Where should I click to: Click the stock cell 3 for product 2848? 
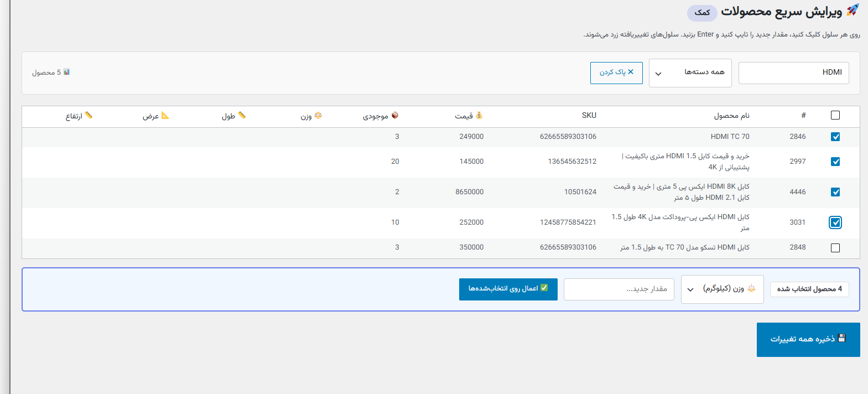(397, 247)
